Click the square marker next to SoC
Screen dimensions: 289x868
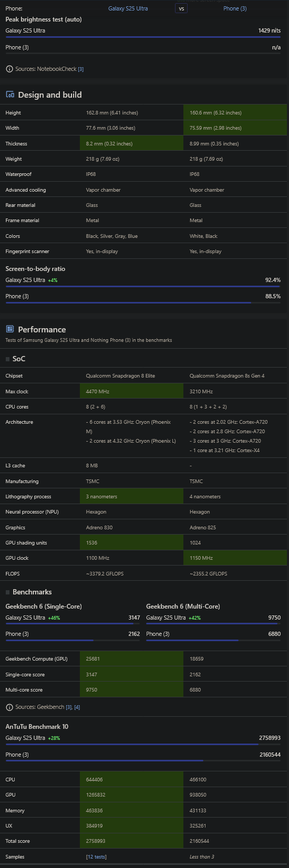(7, 359)
